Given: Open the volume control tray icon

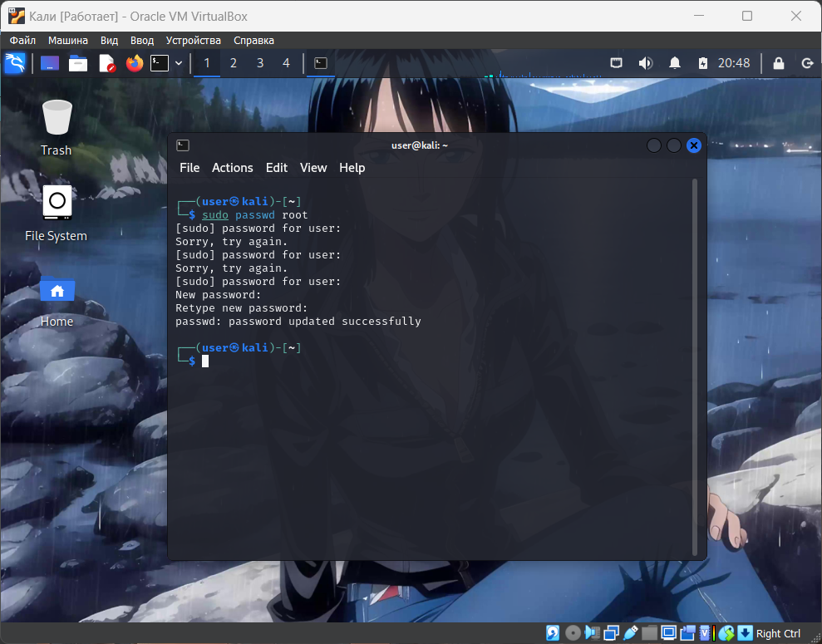Looking at the screenshot, I should pyautogui.click(x=645, y=63).
